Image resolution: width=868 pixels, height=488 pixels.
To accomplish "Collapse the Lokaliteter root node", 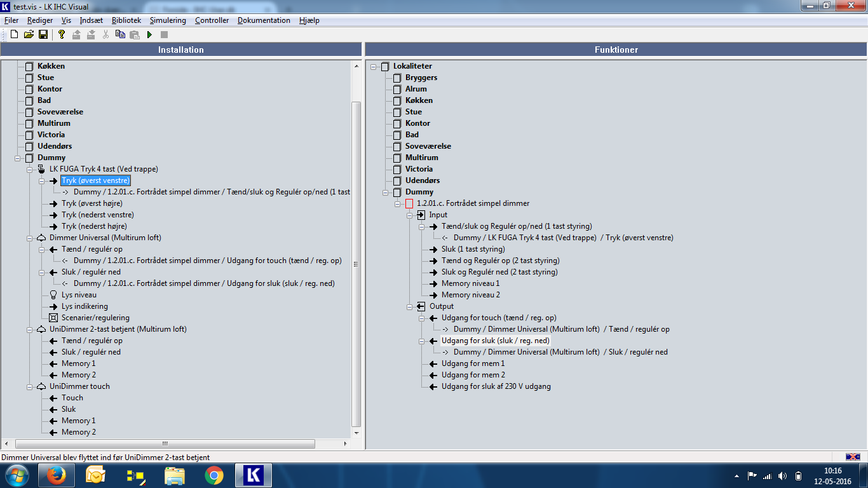I will pyautogui.click(x=374, y=66).
